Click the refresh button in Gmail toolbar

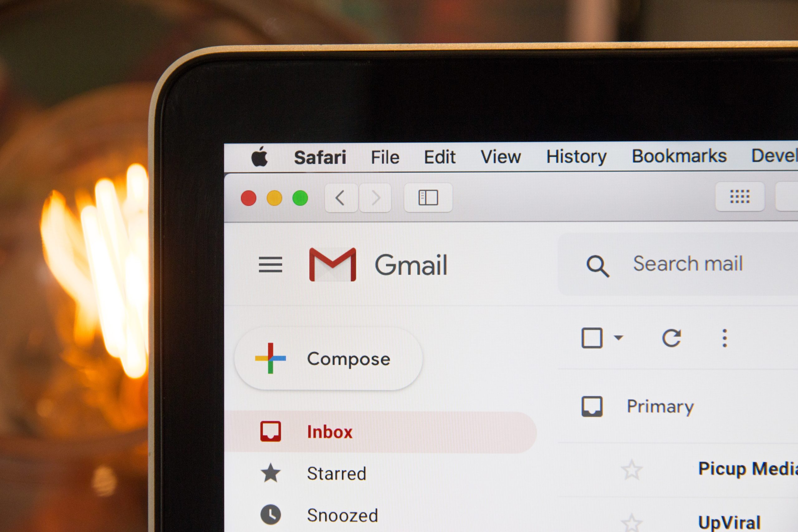[671, 337]
